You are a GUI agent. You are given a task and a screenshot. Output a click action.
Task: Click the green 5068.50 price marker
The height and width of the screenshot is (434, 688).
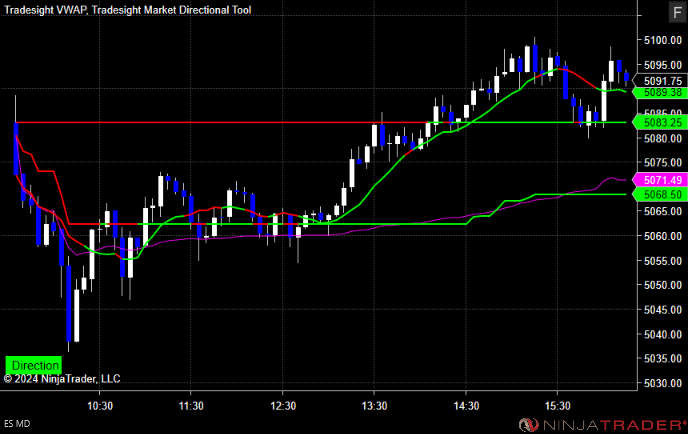[x=659, y=194]
